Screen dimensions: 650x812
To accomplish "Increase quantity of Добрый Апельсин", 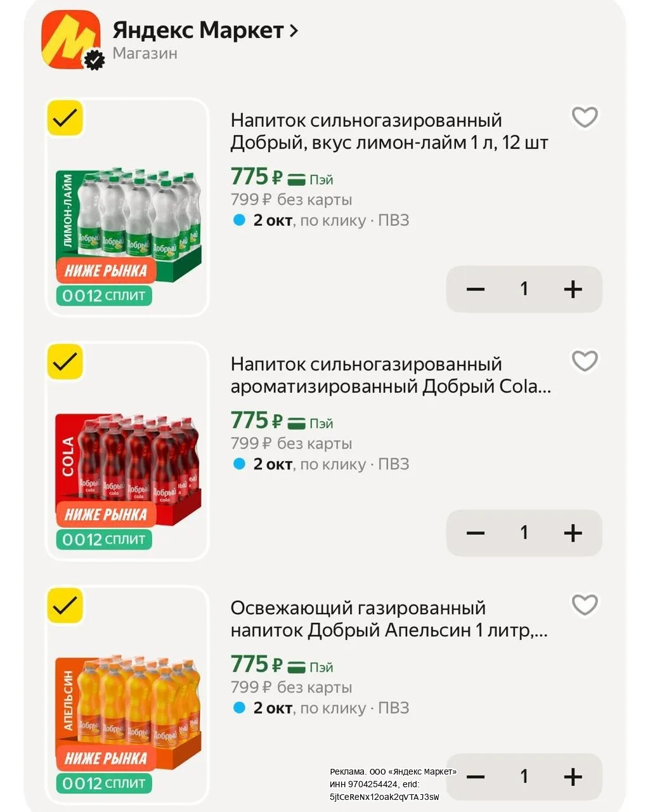I will coord(573,776).
